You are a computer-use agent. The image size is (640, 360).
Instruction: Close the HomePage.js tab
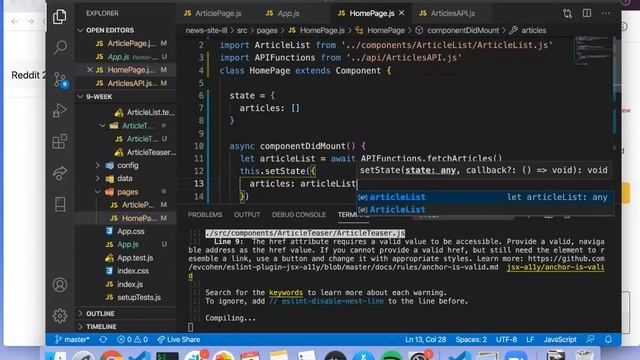tap(402, 13)
